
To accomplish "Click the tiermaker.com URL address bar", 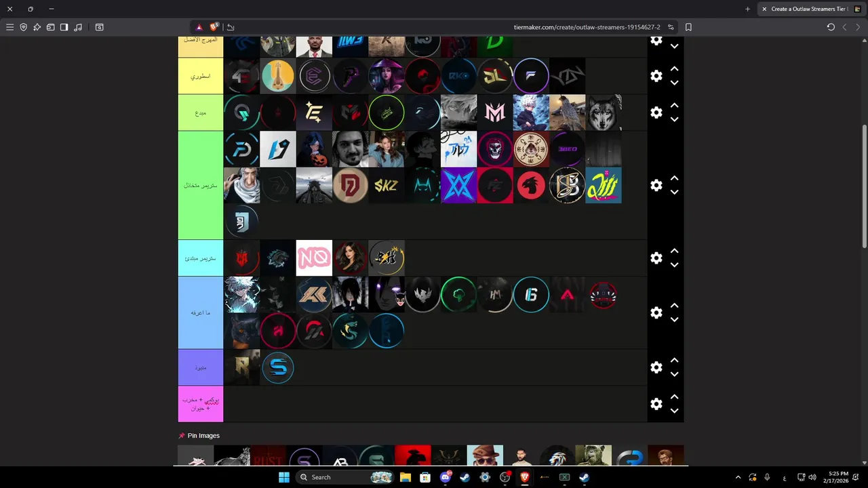I will pos(587,27).
